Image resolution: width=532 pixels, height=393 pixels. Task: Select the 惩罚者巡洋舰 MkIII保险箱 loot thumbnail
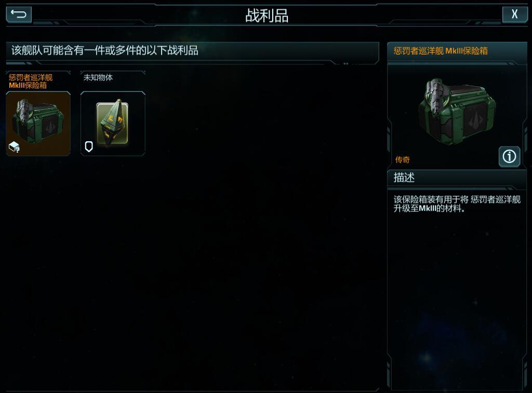pos(38,124)
